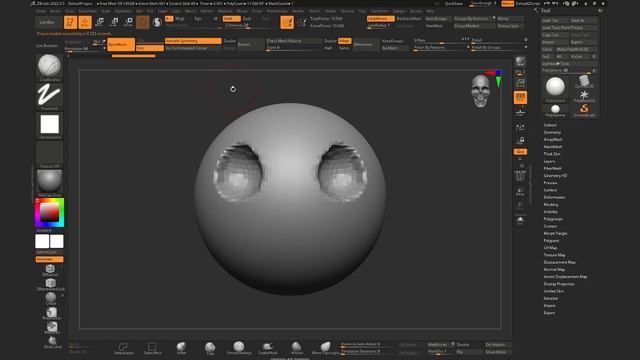Select the Rotate transform icon
Viewport: 640px width, 360px height.
coord(129,22)
